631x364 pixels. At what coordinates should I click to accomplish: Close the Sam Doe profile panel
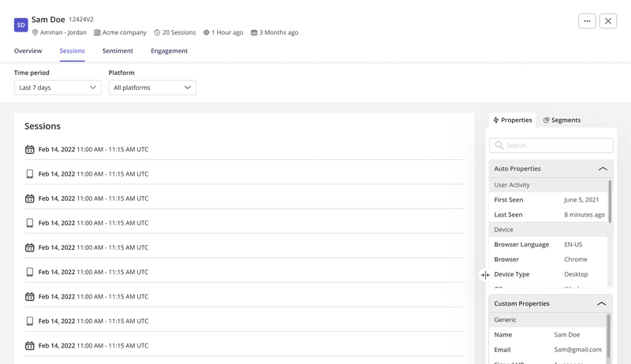point(608,21)
